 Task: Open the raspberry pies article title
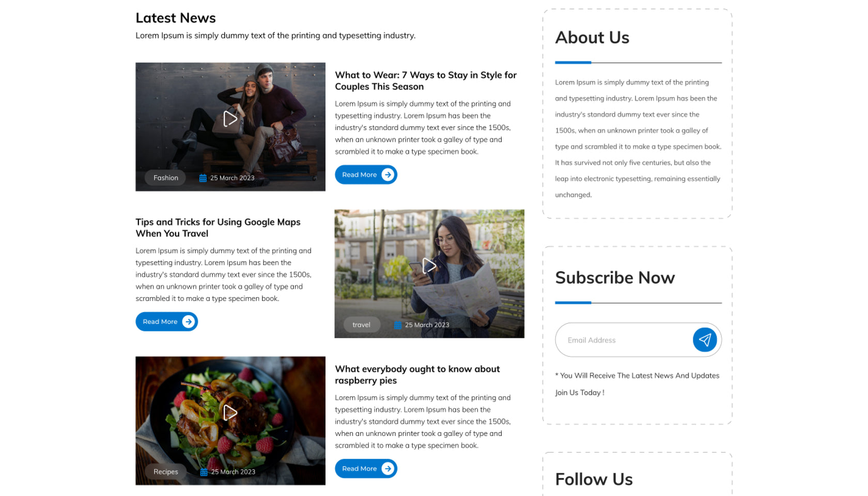(417, 375)
